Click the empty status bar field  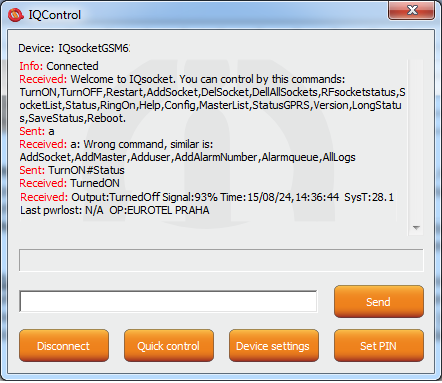221,260
